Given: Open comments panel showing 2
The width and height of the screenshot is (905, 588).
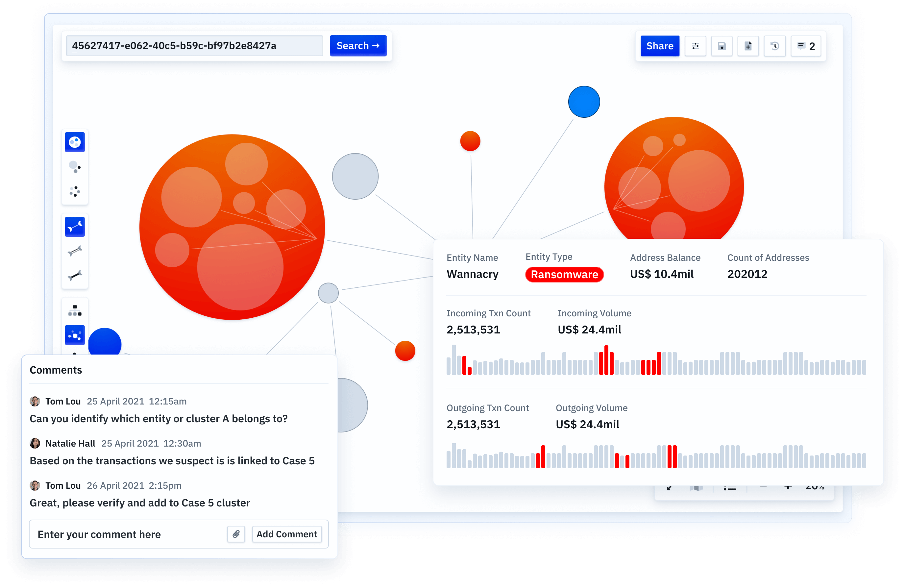Looking at the screenshot, I should point(805,46).
